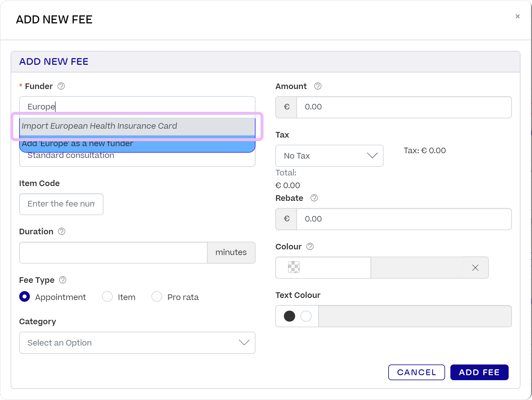Open the Funder help tooltip icon

click(x=61, y=86)
